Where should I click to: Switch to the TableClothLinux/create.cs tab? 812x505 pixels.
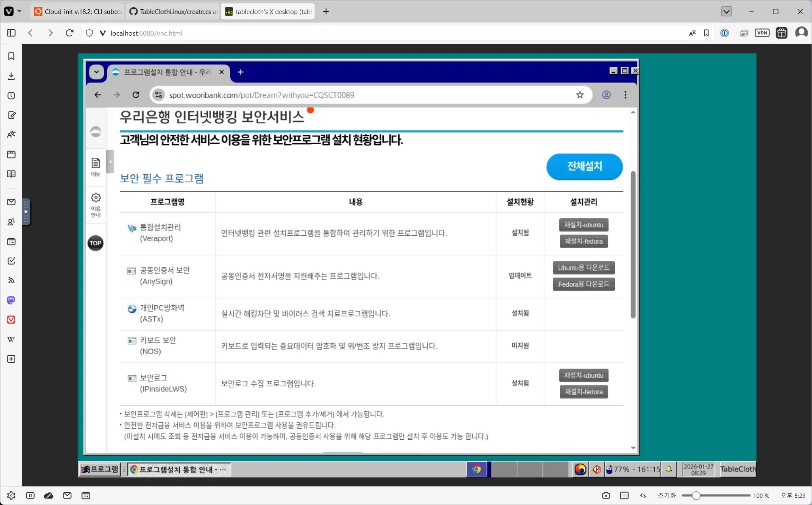click(172, 11)
